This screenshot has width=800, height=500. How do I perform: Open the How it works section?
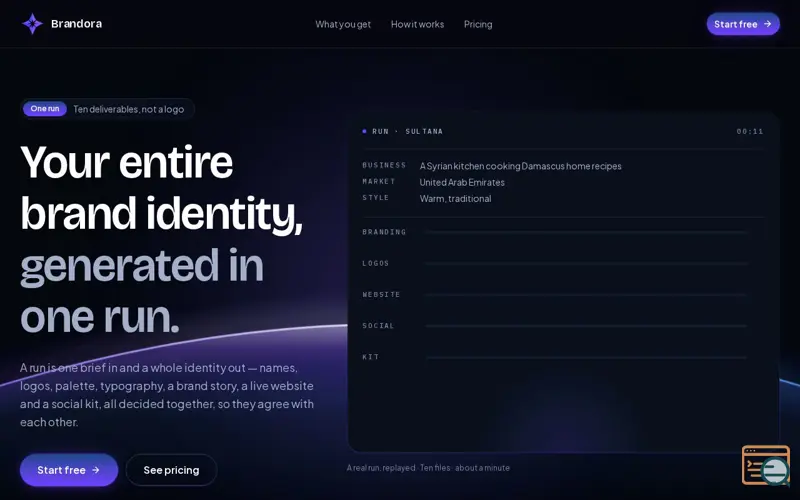(417, 24)
